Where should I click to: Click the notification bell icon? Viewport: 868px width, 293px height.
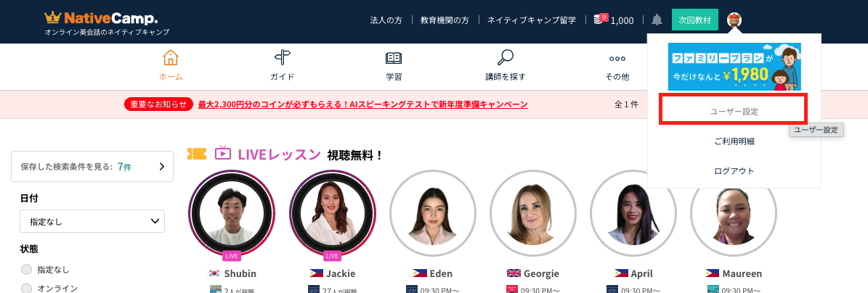tap(657, 20)
